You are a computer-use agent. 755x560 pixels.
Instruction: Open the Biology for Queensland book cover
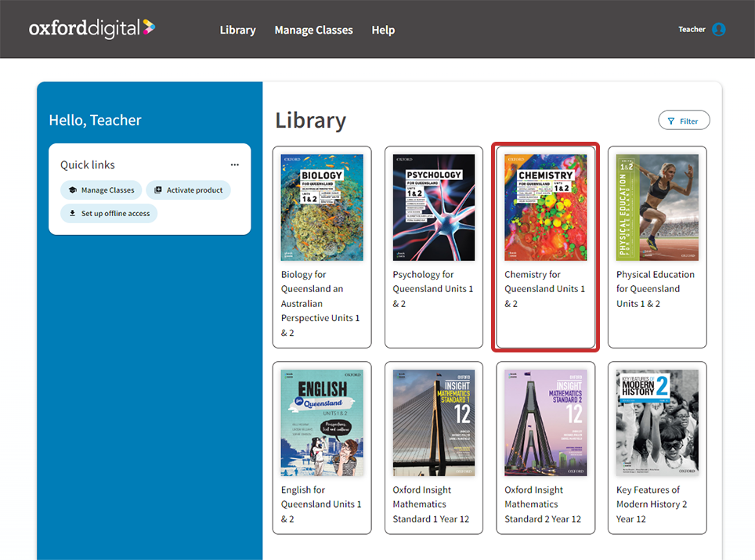pyautogui.click(x=322, y=208)
